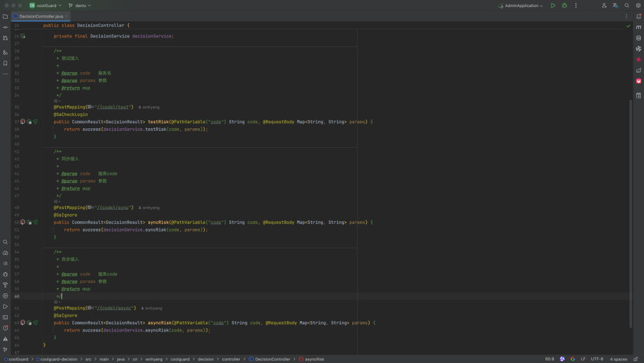Open the Git tool window

coord(5,349)
